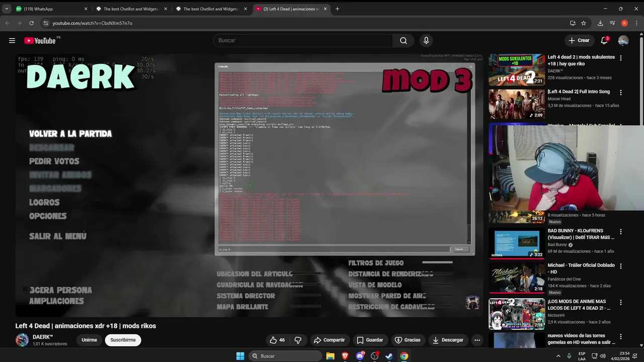The image size is (644, 362).
Task: Open Chrome downloads icon
Action: pyautogui.click(x=600, y=23)
